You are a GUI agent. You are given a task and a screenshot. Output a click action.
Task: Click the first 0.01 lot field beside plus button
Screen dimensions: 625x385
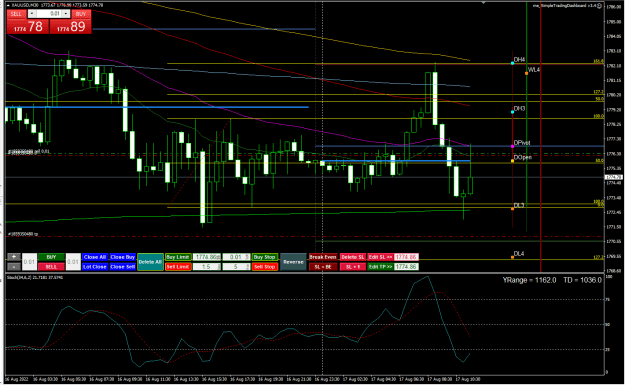pos(29,262)
